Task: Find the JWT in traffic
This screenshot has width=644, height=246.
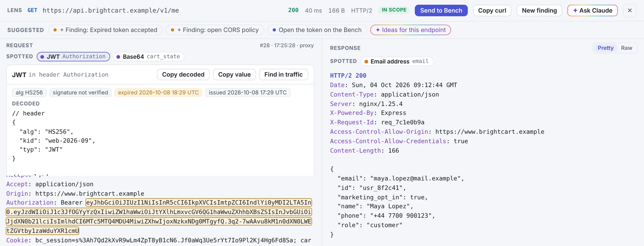Action: [x=283, y=75]
